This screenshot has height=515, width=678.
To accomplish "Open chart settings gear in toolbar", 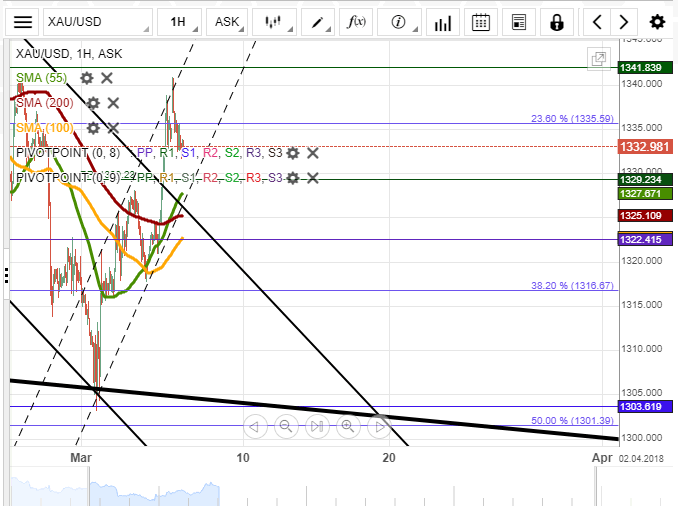I will [657, 22].
